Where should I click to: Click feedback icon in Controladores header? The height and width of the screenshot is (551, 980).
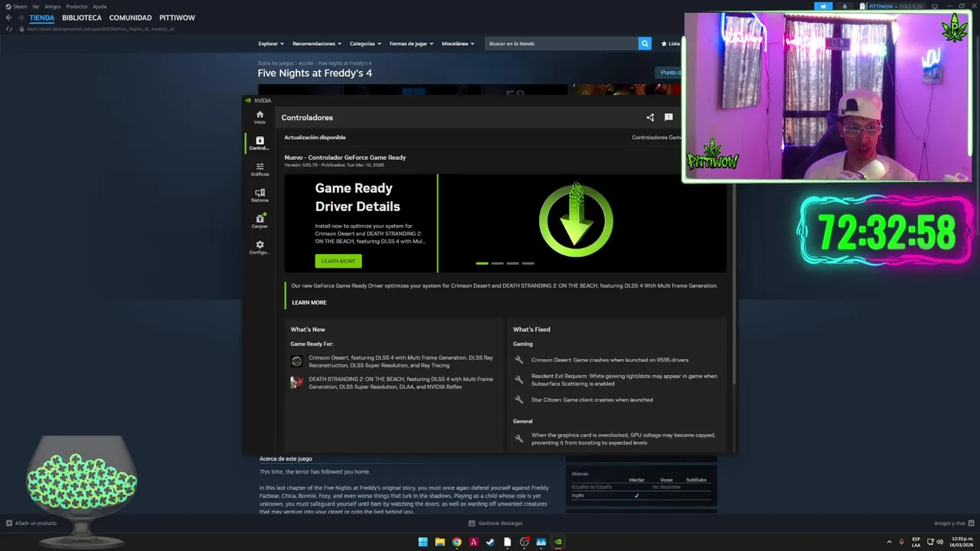coord(668,117)
